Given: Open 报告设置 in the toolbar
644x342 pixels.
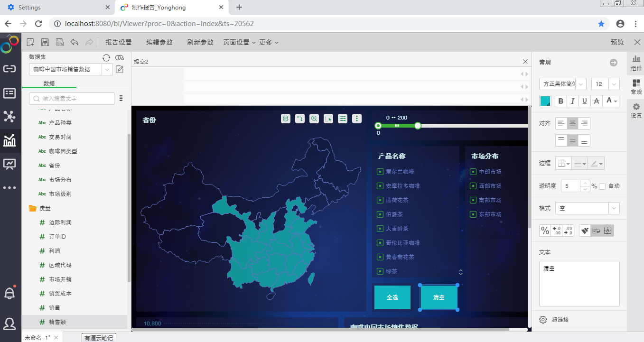Looking at the screenshot, I should pyautogui.click(x=119, y=42).
